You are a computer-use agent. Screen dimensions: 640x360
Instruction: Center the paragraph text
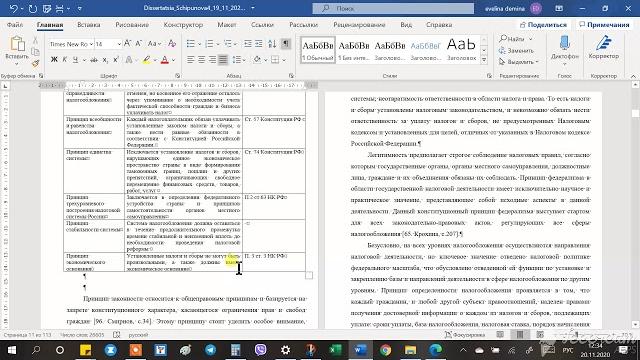click(202, 60)
